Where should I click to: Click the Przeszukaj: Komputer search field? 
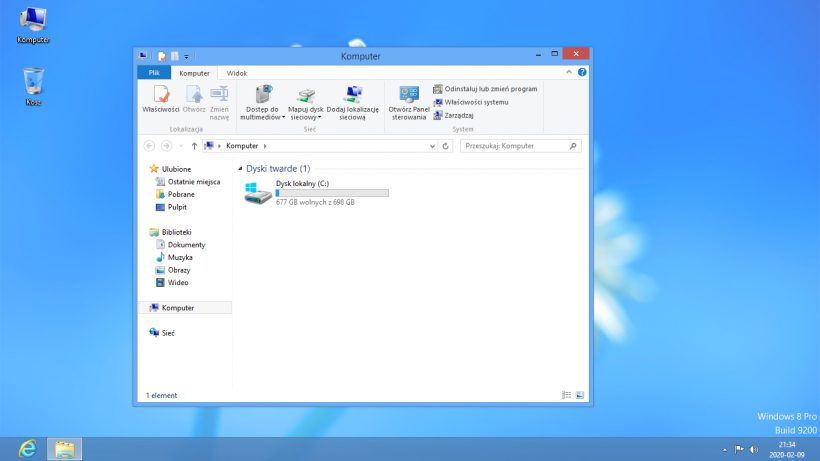tap(514, 146)
